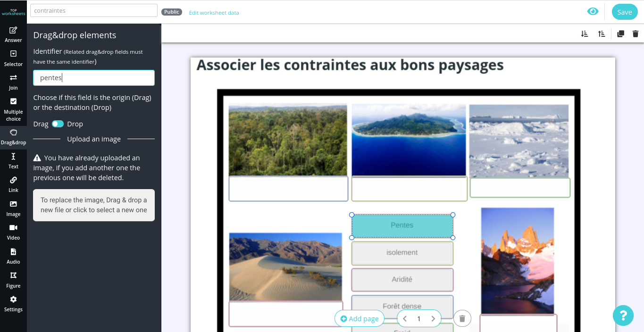The image size is (644, 332).
Task: Pick the Text tool
Action: tap(13, 161)
